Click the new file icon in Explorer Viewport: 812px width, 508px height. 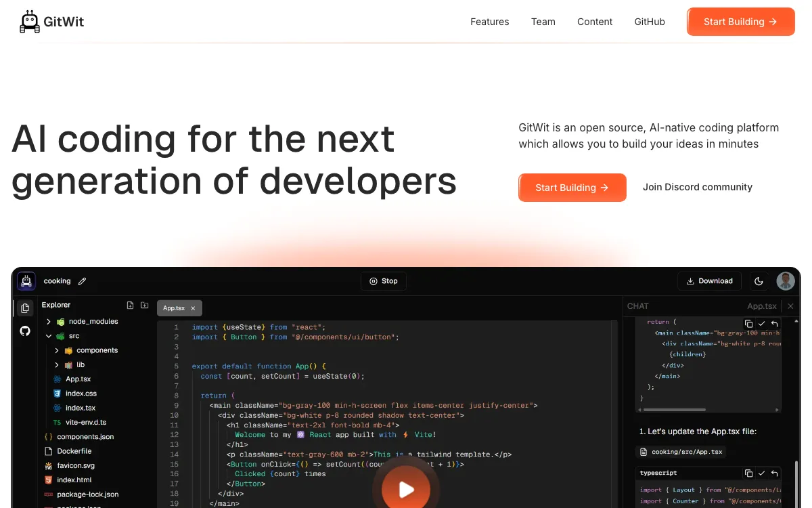130,305
